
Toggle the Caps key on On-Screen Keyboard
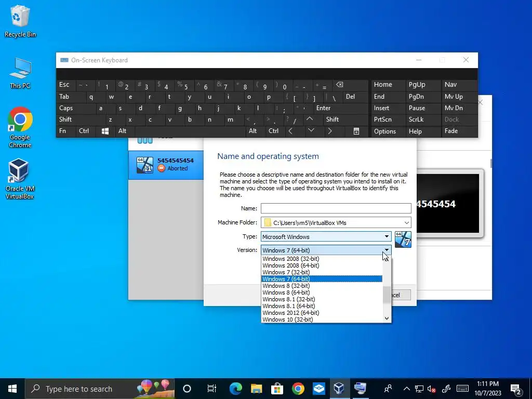point(76,108)
